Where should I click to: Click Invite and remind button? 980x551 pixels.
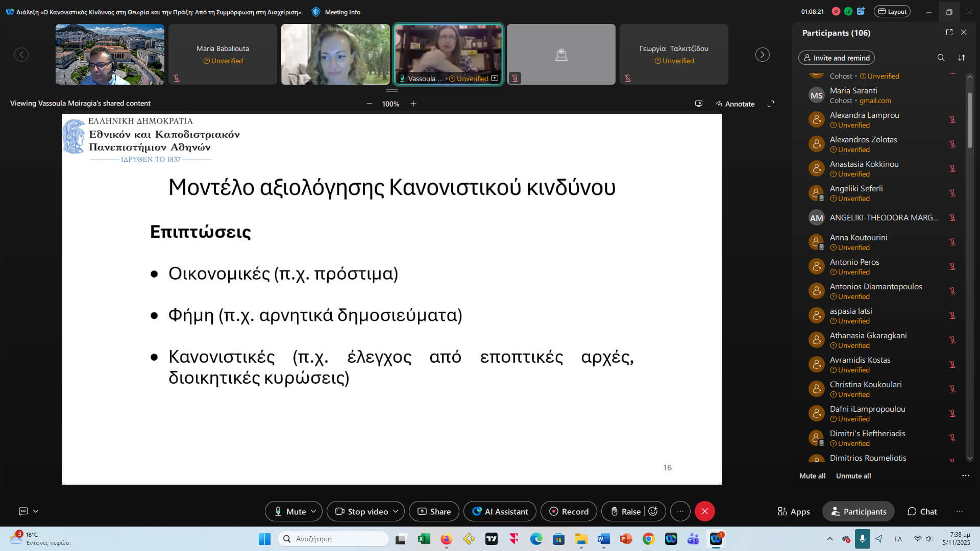836,58
